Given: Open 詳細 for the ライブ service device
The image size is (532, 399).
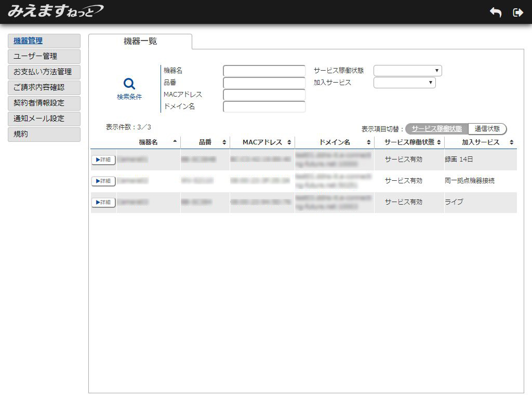Looking at the screenshot, I should point(103,202).
